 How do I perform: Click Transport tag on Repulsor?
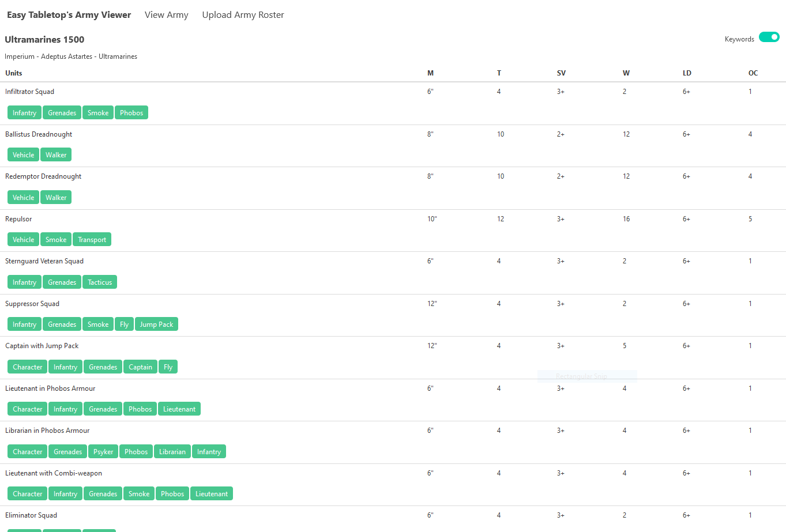coord(92,240)
